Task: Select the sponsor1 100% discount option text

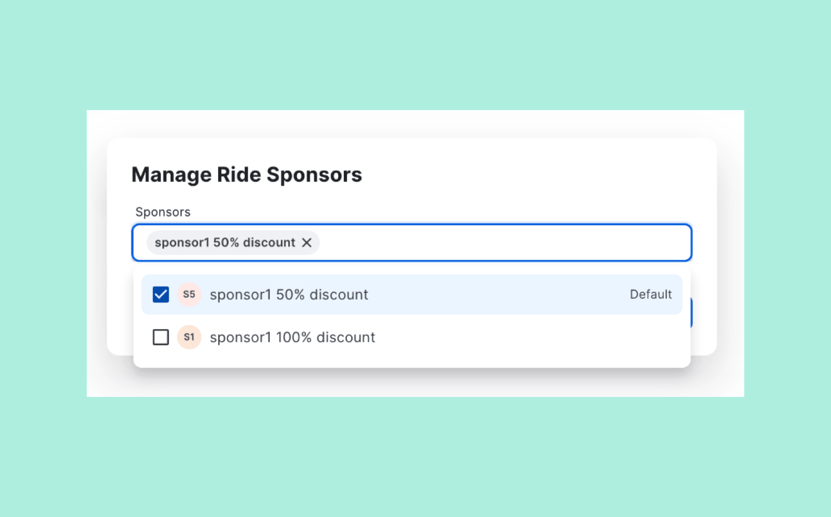Action: (293, 337)
